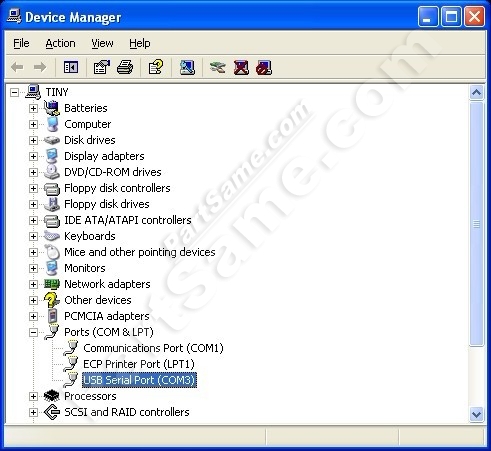Open the Action menu
The height and width of the screenshot is (451, 491).
60,43
